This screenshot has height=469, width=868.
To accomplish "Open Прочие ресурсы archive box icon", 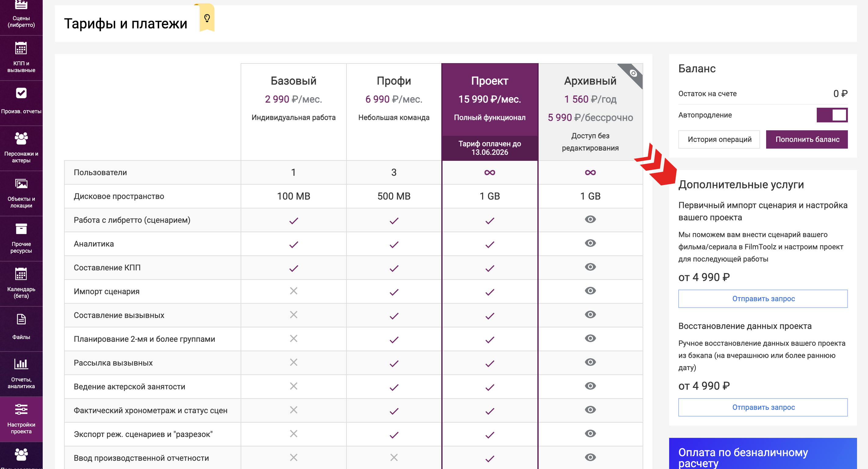I will (x=21, y=229).
